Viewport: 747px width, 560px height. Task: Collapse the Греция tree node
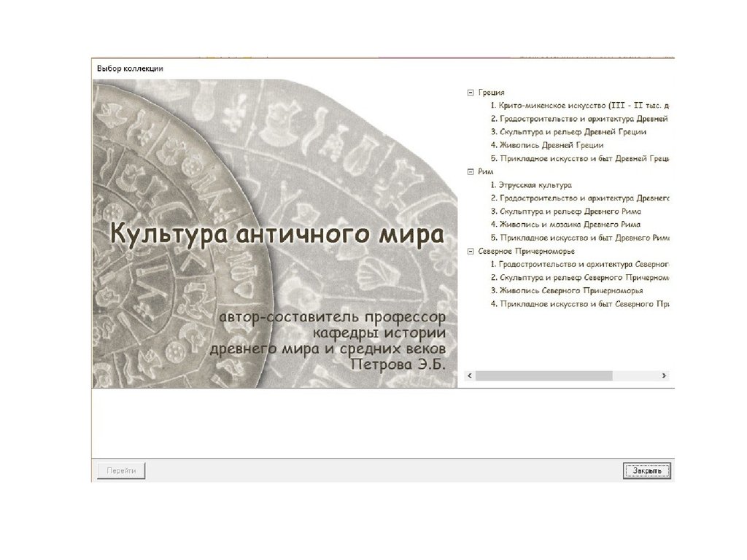[x=469, y=93]
